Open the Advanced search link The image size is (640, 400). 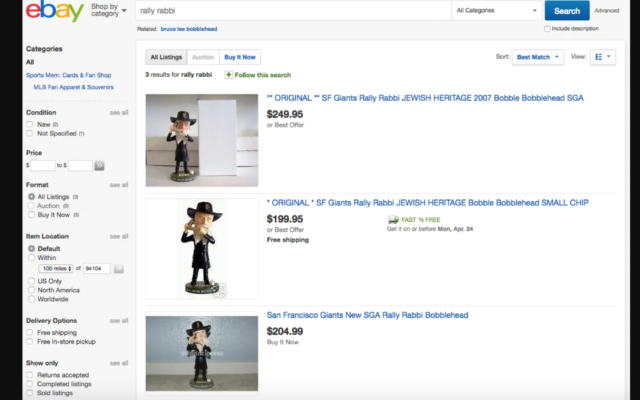606,11
